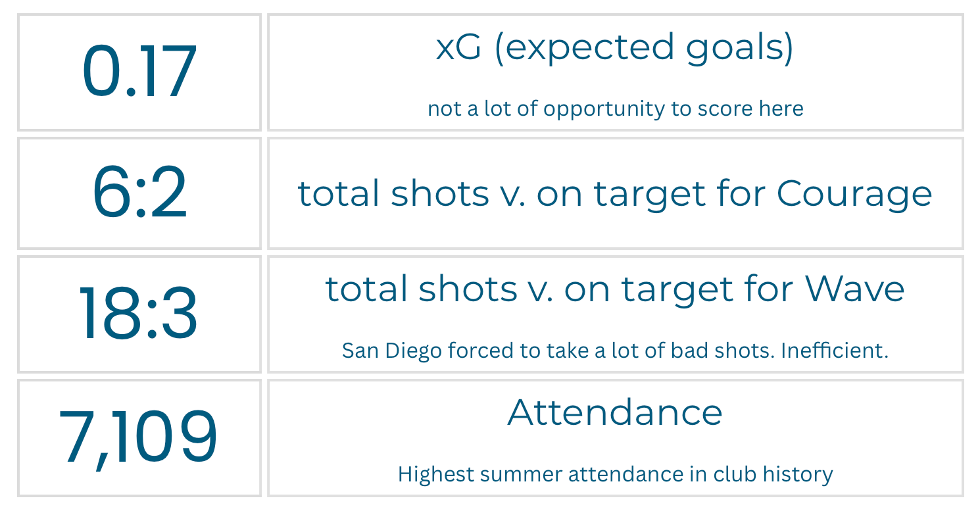Click the 7,109 attendance number
Screen dimensions: 980x513
[x=139, y=437]
